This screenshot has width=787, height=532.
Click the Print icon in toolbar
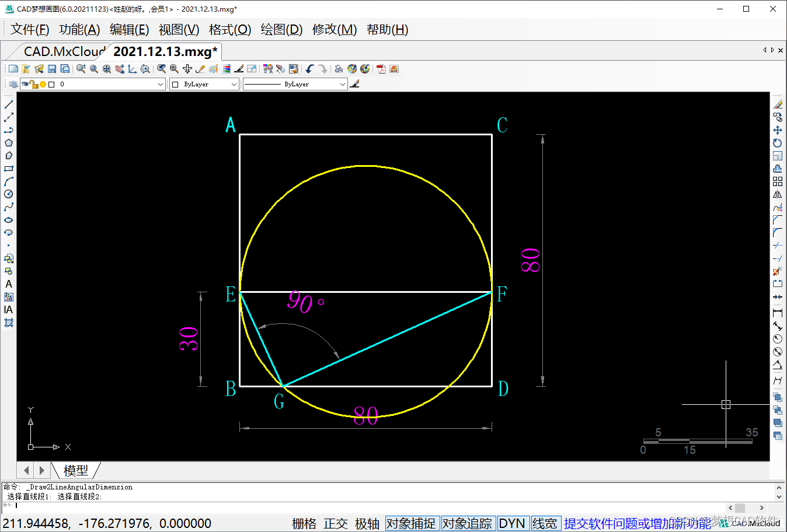(x=339, y=69)
